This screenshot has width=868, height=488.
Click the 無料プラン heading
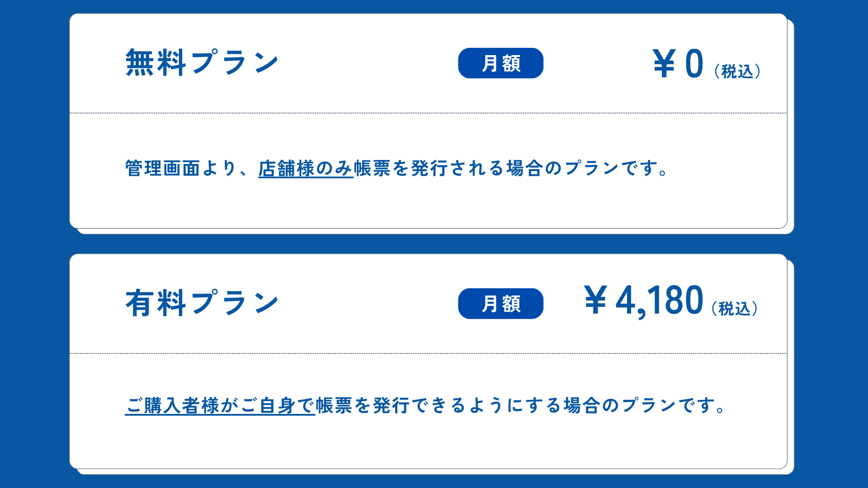(x=202, y=63)
